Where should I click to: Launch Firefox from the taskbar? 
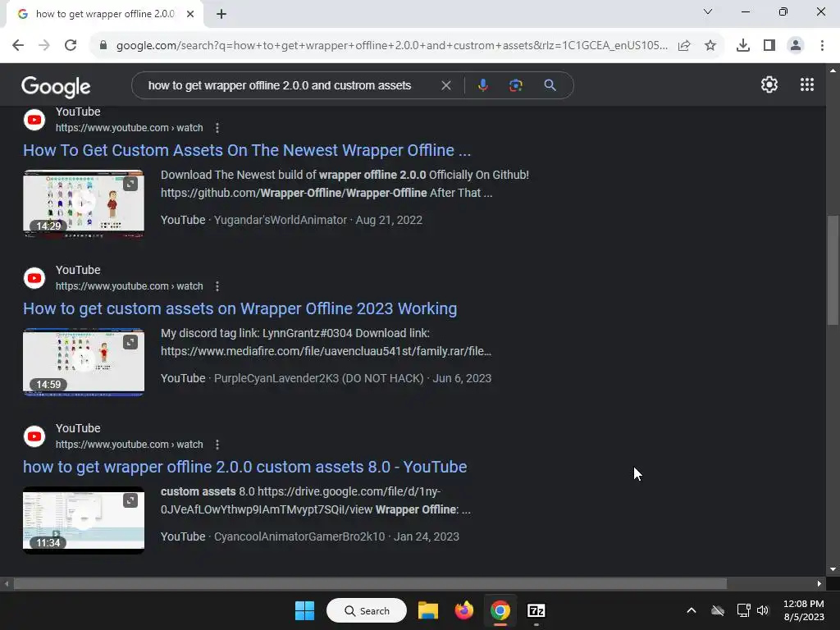(x=464, y=610)
